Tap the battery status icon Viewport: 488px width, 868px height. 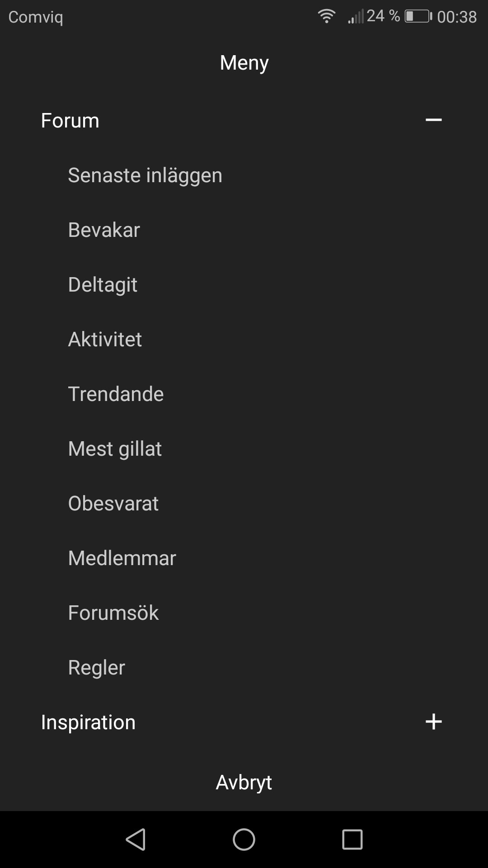click(418, 16)
